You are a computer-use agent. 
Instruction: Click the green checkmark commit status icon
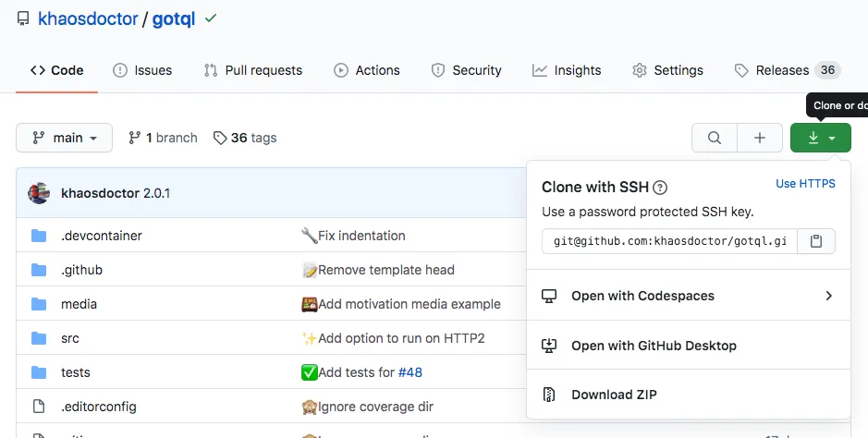click(211, 18)
